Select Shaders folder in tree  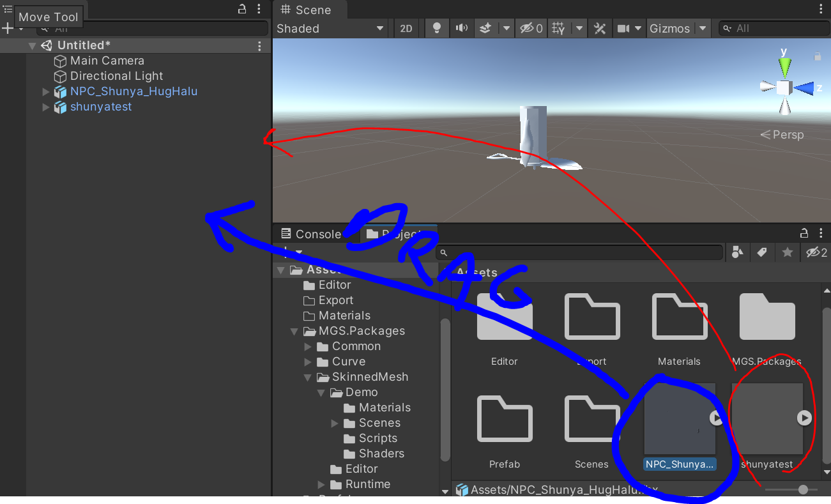(381, 454)
